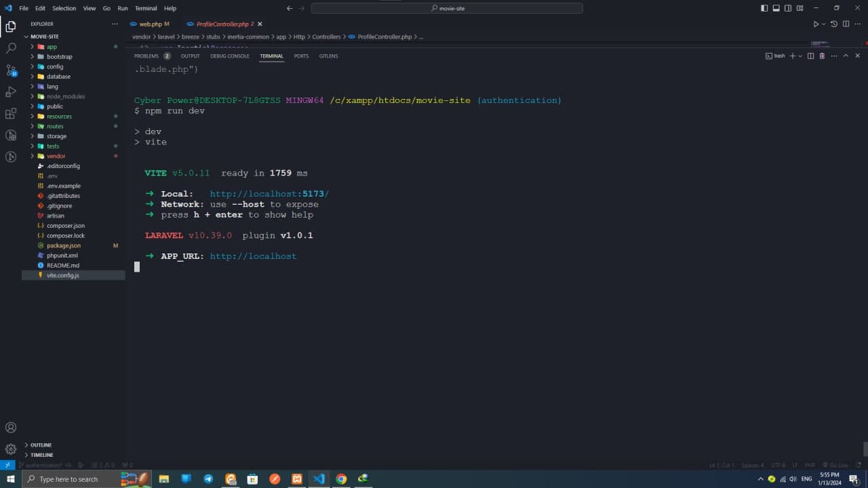This screenshot has height=488, width=868.
Task: Customize layout icon in title bar
Action: pos(800,8)
